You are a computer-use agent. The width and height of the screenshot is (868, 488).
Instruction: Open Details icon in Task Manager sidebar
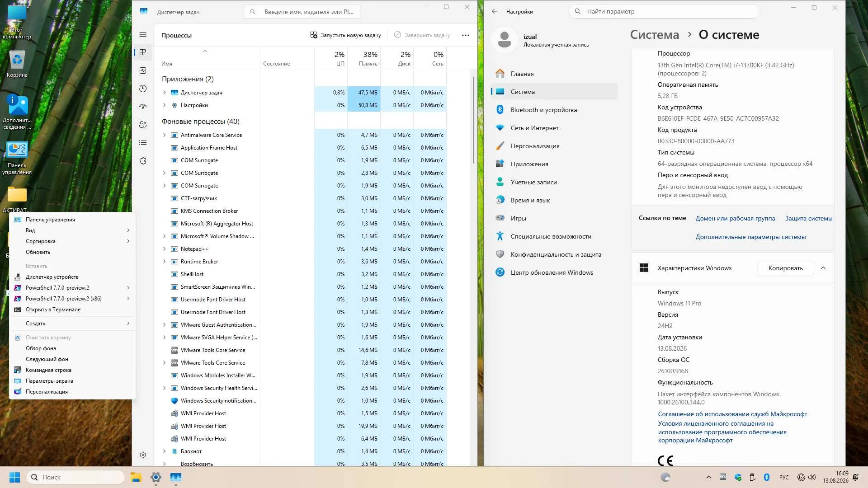pos(143,143)
